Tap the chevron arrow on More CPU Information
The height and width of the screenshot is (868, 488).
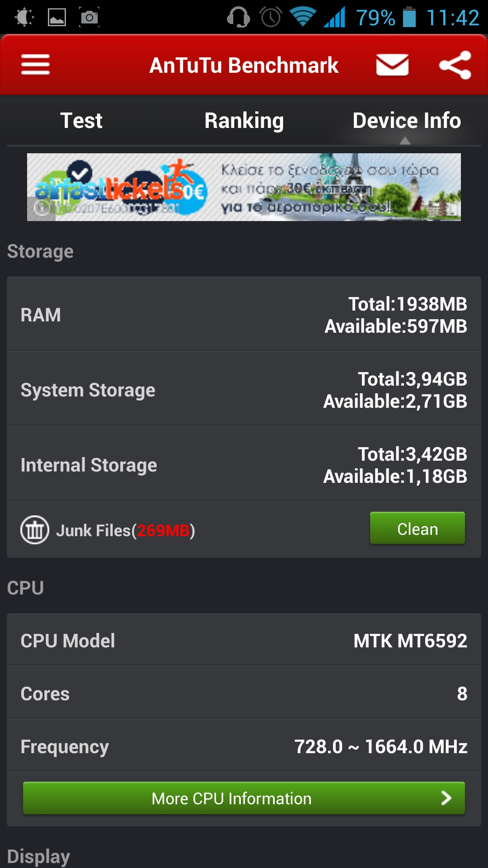446,798
